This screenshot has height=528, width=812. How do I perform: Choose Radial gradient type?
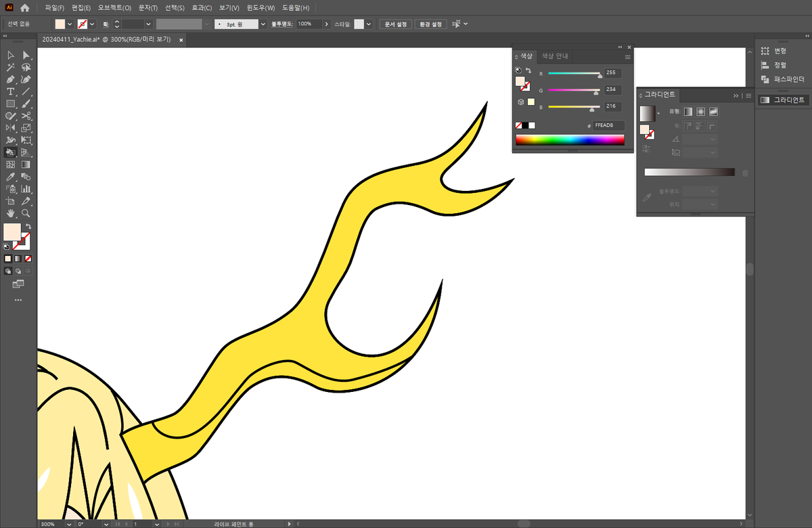click(x=700, y=112)
